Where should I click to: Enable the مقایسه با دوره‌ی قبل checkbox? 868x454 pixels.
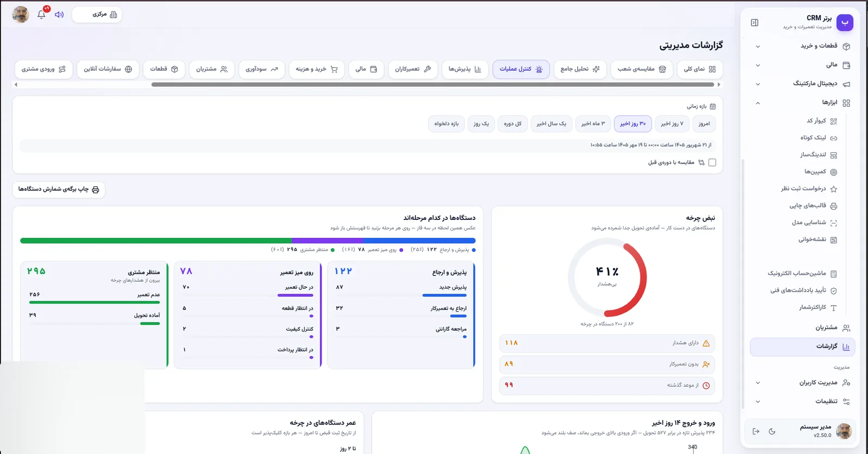click(x=712, y=162)
